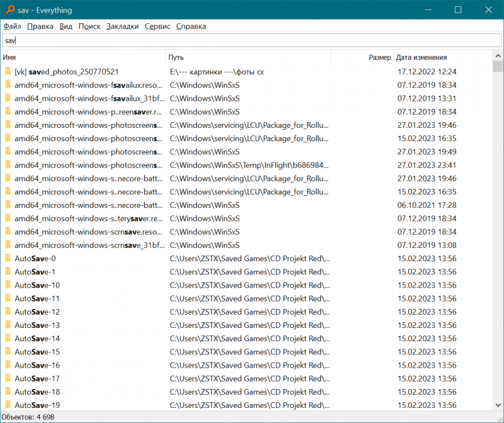Open the Поиск menu
The image size is (504, 423).
89,26
